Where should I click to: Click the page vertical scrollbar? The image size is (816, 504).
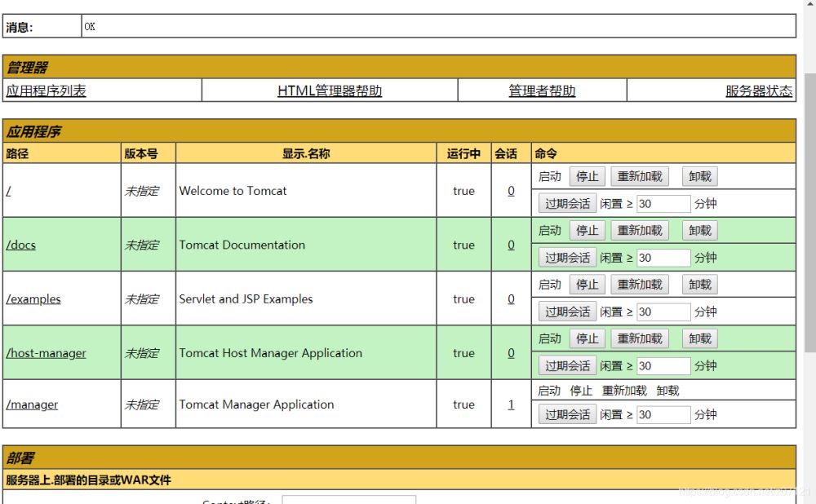tap(809, 212)
